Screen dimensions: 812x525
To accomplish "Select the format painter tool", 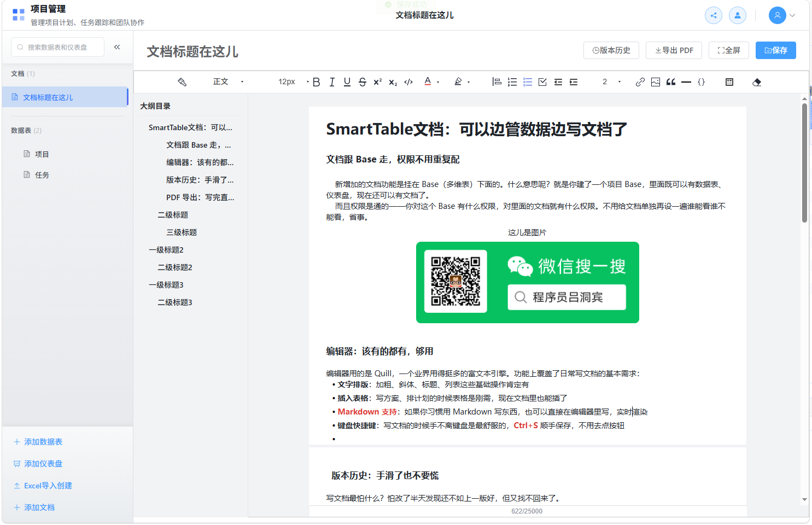I will click(x=182, y=82).
